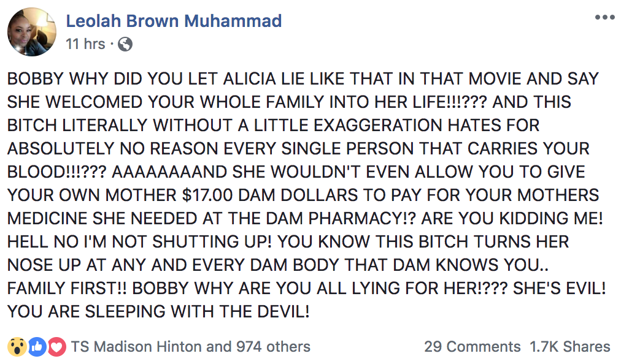Open the three-dot post options menu
Image resolution: width=621 pixels, height=364 pixels.
604,17
